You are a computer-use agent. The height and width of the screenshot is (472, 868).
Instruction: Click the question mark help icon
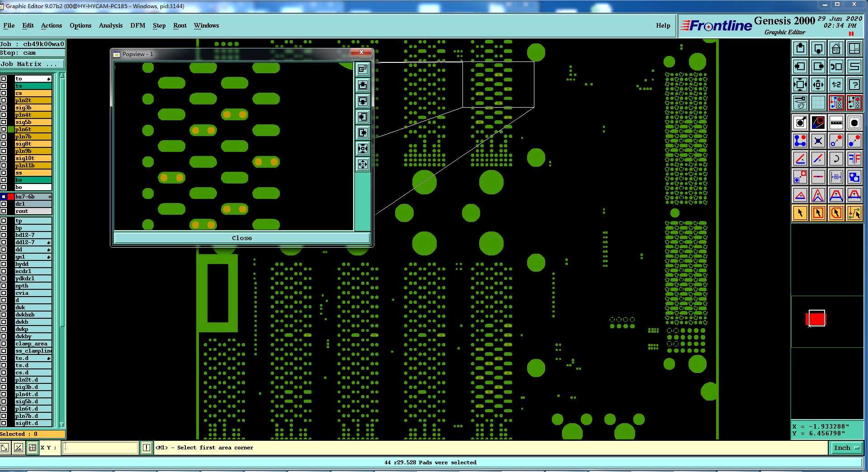(854, 85)
